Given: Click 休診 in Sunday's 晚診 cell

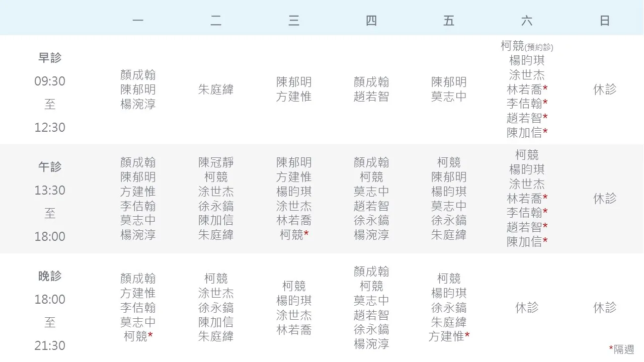Looking at the screenshot, I should pyautogui.click(x=605, y=308).
